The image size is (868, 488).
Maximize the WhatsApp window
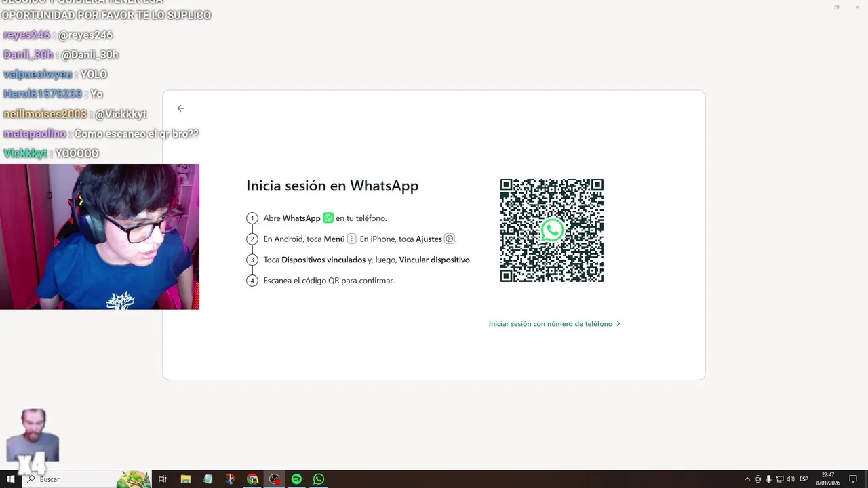click(x=836, y=7)
